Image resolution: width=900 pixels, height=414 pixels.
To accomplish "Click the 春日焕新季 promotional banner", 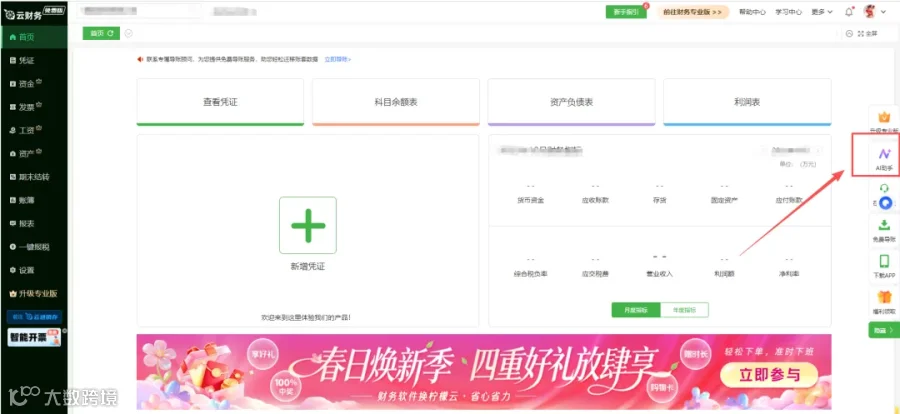I will pos(483,372).
